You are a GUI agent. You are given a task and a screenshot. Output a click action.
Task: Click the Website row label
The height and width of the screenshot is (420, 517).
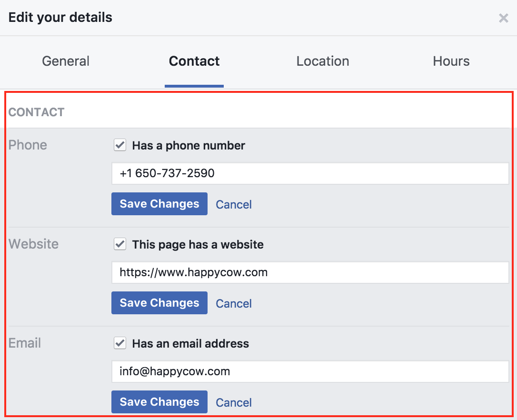(x=33, y=244)
